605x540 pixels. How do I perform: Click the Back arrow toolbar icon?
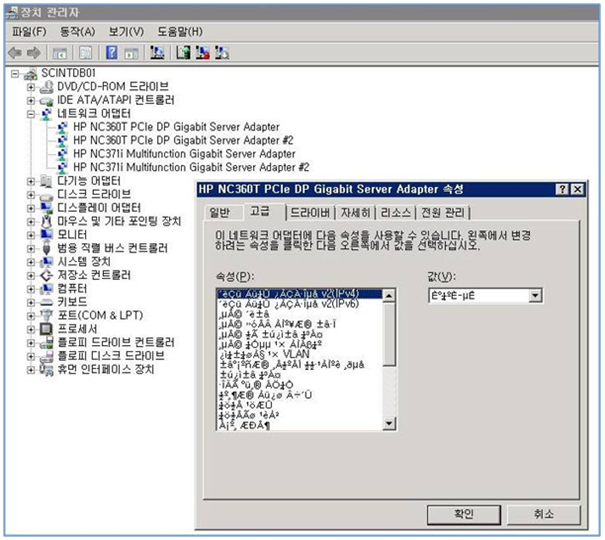[x=15, y=53]
